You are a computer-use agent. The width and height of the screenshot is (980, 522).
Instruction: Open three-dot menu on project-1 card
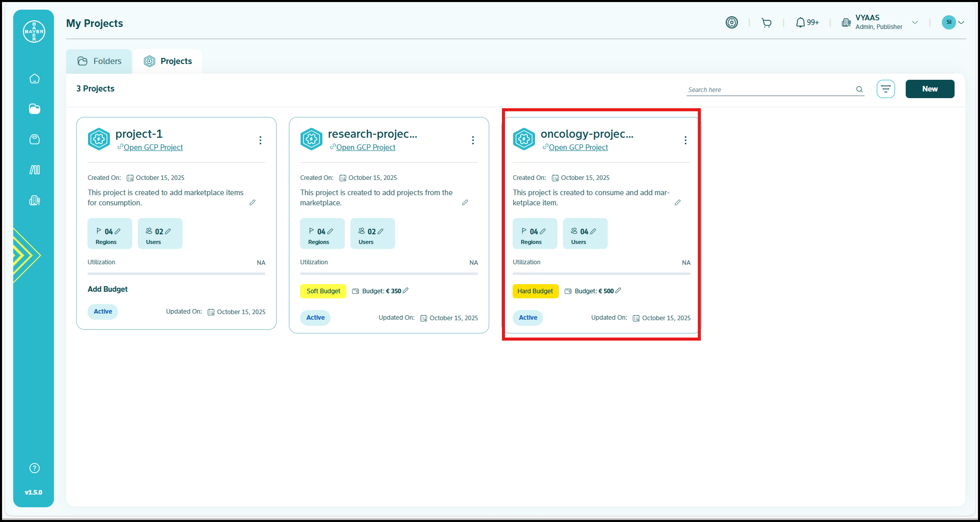[260, 140]
